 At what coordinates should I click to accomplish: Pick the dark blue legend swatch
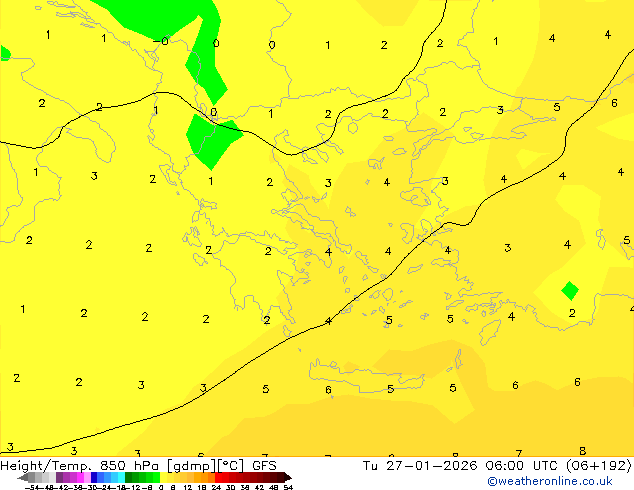point(94,477)
